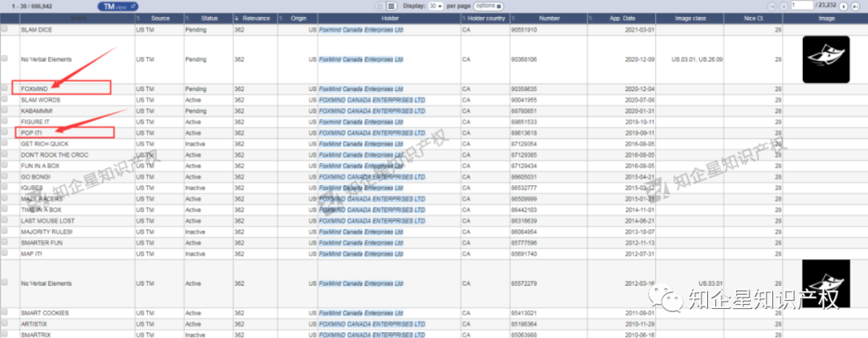Screen dimensions: 868x338
Task: Tick the MAJORITY RULES! checkbox
Action: (5, 232)
